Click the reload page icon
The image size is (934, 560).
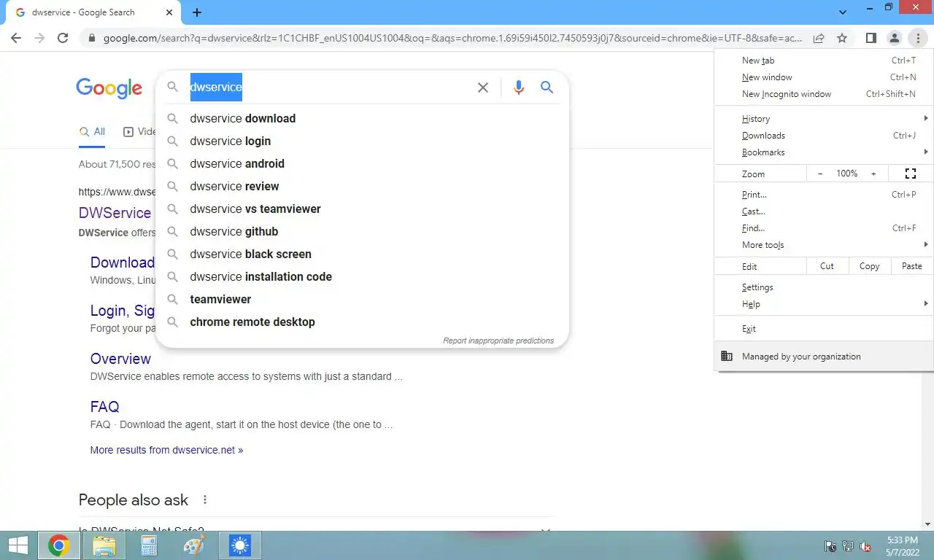click(x=63, y=38)
